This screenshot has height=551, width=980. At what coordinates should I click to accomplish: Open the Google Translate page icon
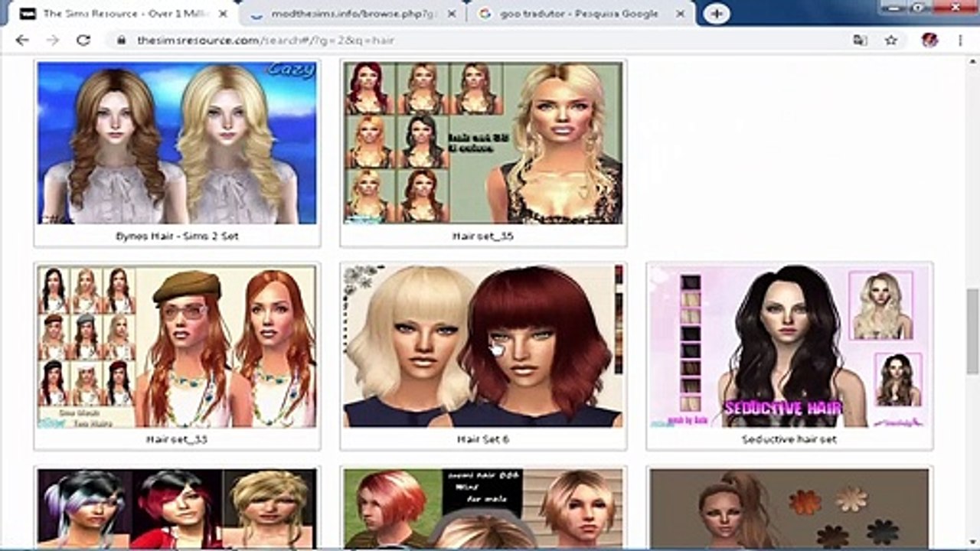860,41
